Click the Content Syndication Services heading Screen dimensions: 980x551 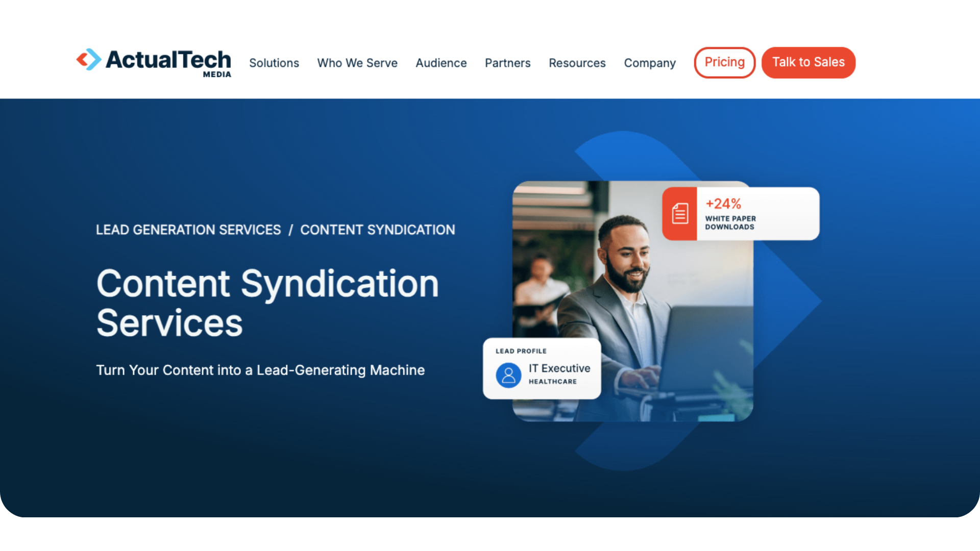pos(267,303)
